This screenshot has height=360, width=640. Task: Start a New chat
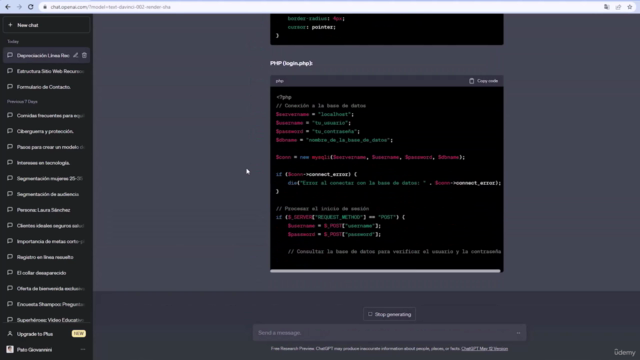click(x=46, y=25)
